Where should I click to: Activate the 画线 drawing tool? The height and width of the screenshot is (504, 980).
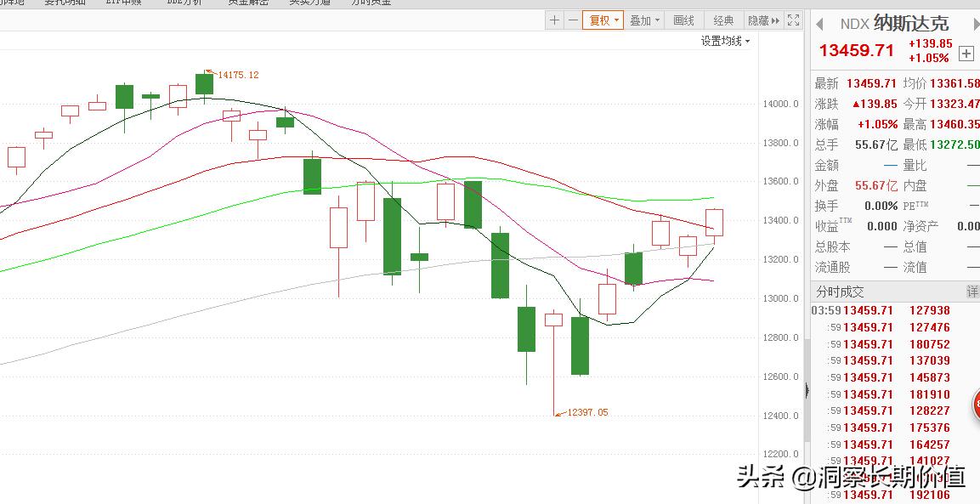[x=683, y=20]
